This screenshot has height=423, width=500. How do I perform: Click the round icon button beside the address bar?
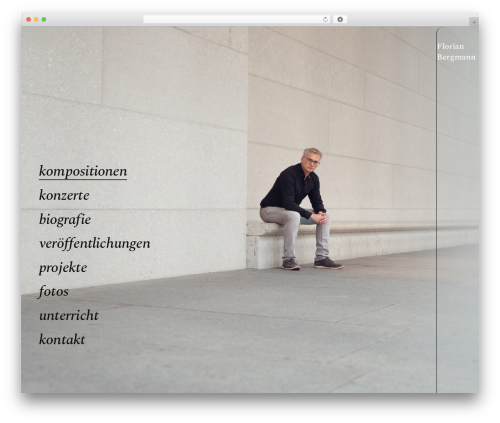pyautogui.click(x=340, y=19)
